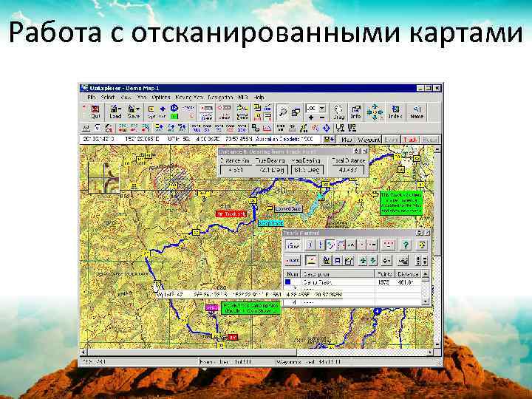Open the small dropdown icon before Map button
The width and height of the screenshot is (532, 399).
click(329, 140)
